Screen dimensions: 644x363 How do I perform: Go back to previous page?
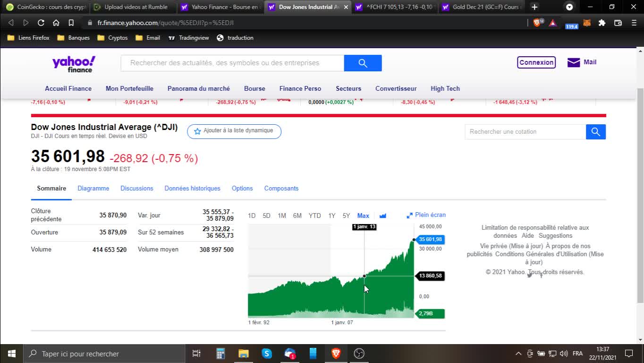[11, 23]
